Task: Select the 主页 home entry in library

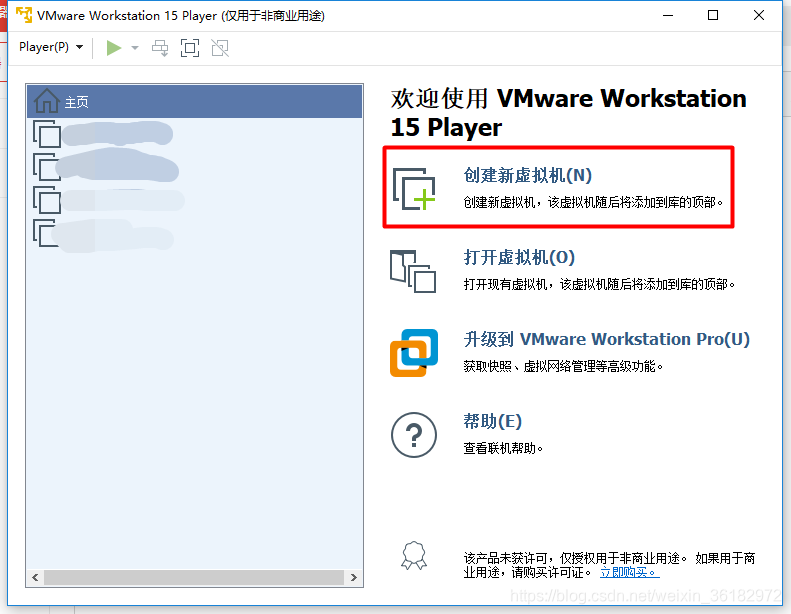Action: click(195, 101)
